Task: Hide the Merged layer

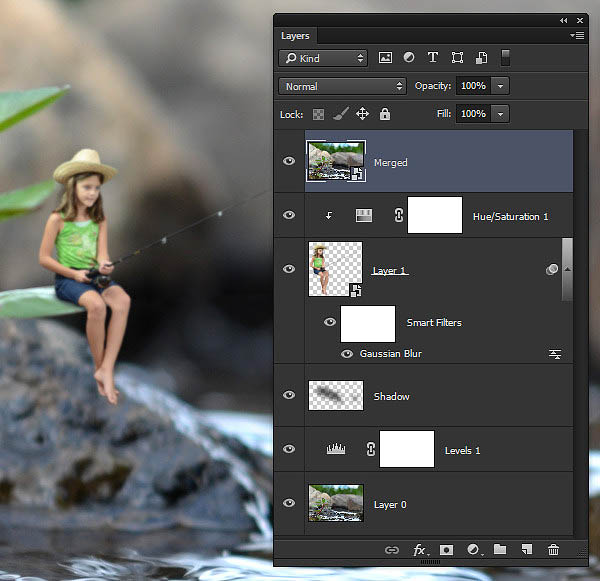Action: pos(290,162)
